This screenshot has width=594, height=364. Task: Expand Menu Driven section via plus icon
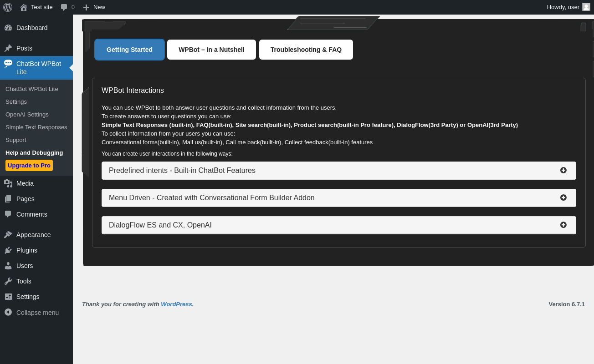tap(563, 197)
